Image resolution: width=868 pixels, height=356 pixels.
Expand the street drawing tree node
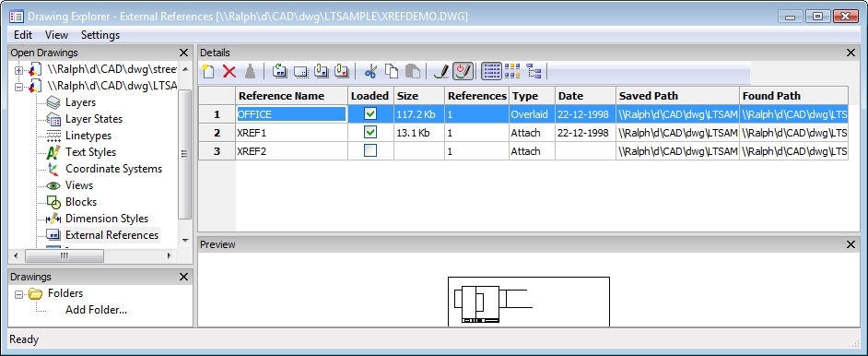(x=18, y=70)
